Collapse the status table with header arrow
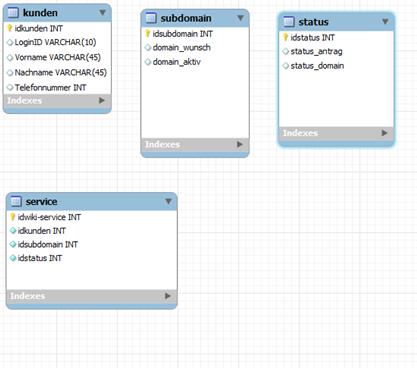Image resolution: width=417 pixels, height=368 pixels. pos(385,21)
